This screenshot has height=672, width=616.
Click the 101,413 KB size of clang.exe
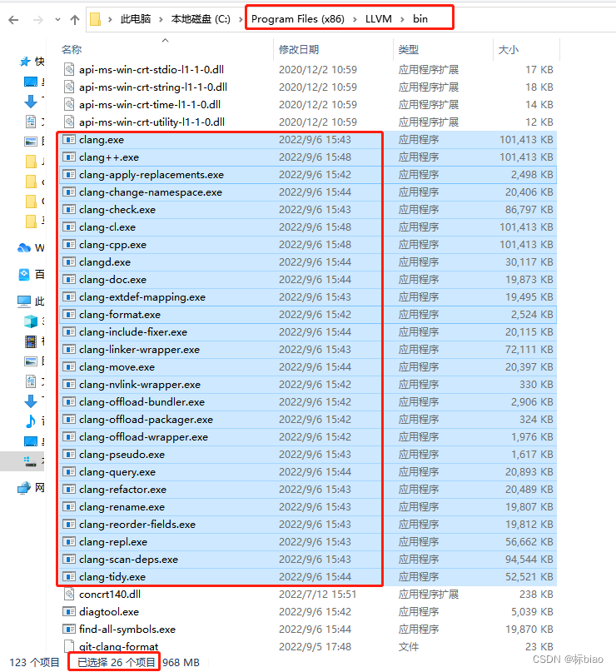[526, 140]
